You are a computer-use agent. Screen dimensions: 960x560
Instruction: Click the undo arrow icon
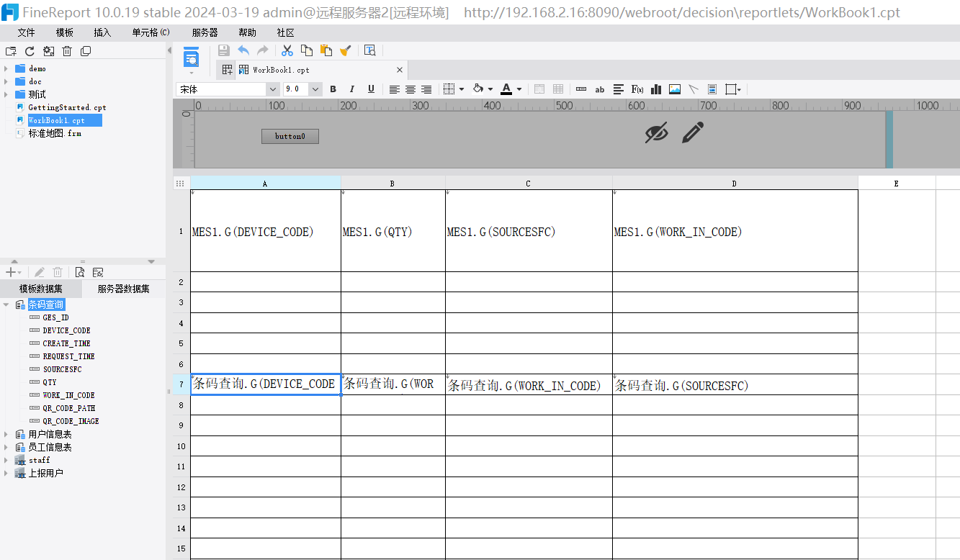pos(243,50)
